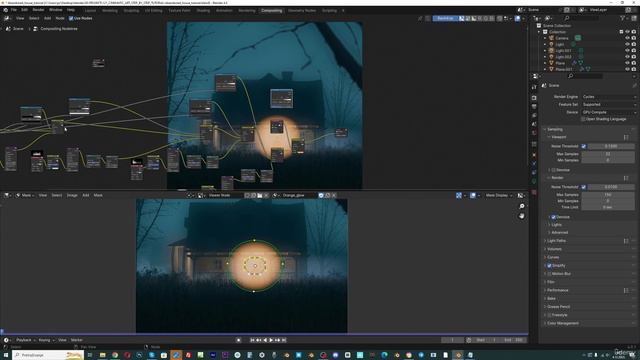Open the Feature Set dropdown
Viewport: 640px width, 360px height.
point(609,104)
